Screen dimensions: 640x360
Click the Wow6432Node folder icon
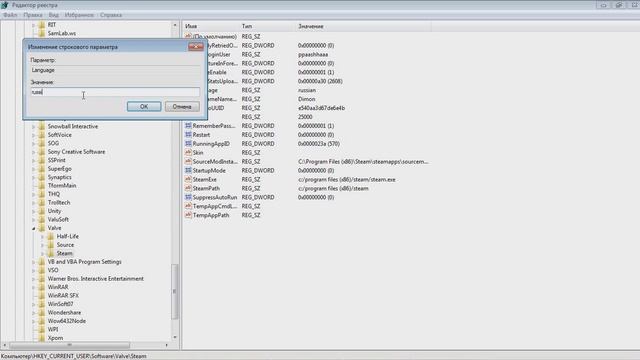pyautogui.click(x=42, y=321)
